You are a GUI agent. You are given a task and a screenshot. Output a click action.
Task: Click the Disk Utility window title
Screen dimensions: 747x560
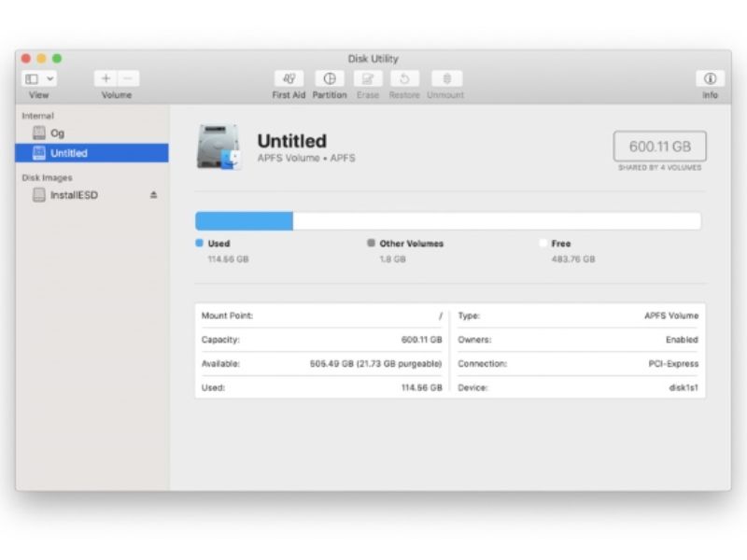[373, 59]
